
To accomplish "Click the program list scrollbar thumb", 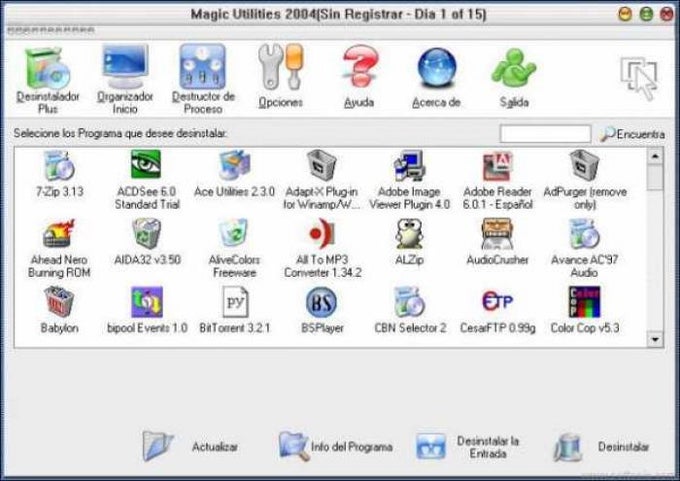I will pyautogui.click(x=655, y=177).
